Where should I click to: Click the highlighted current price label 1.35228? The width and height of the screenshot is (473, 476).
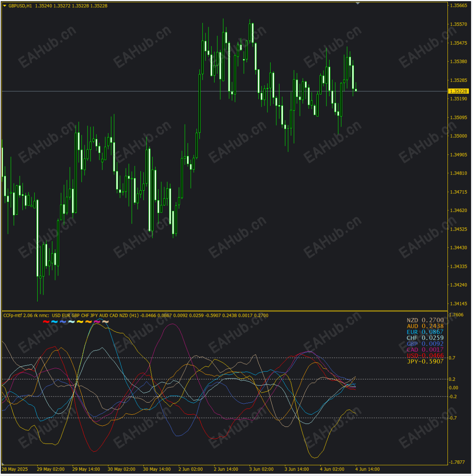tap(459, 91)
